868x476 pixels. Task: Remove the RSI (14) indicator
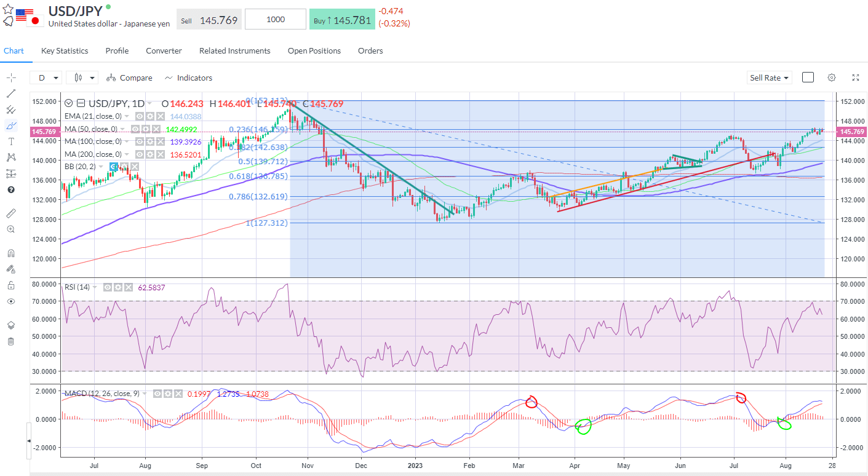pos(129,287)
